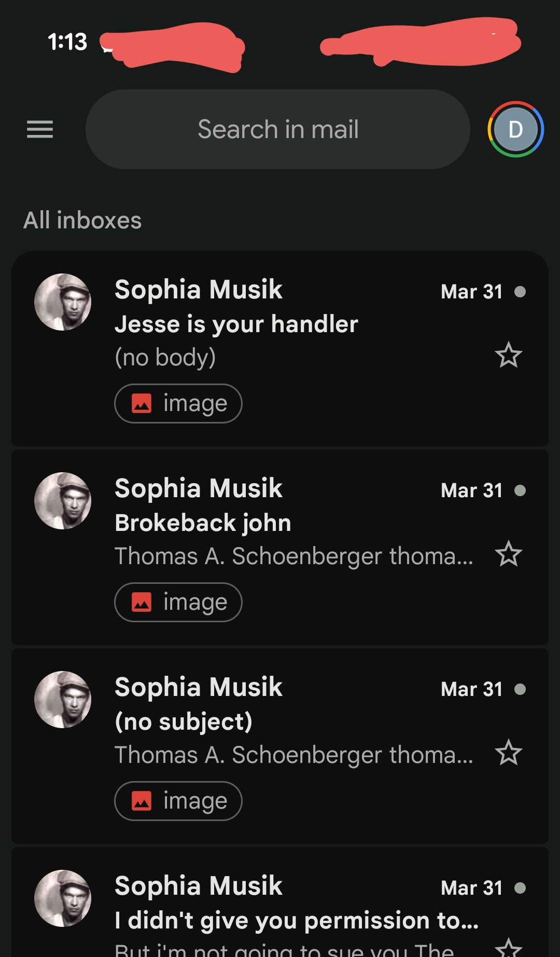Star the "(no subject)" email
This screenshot has height=957, width=560.
tap(508, 753)
